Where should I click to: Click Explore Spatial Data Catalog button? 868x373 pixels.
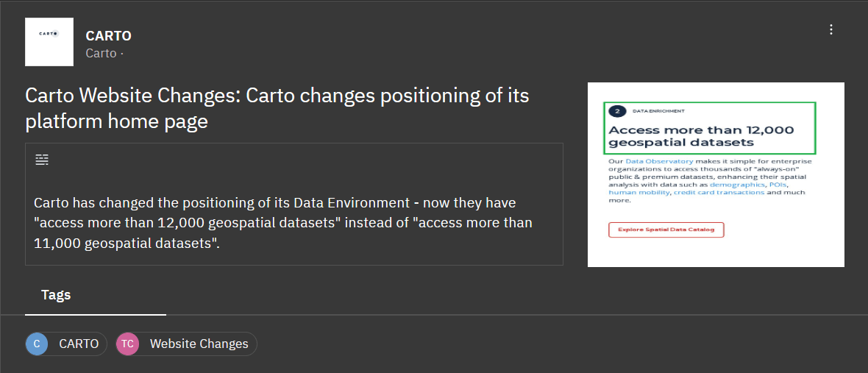pos(666,230)
